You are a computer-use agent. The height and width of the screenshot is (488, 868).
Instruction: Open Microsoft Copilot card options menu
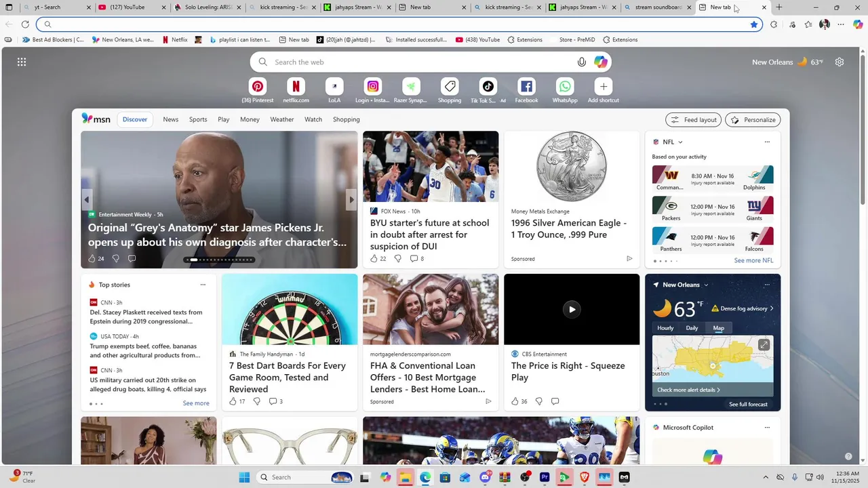point(767,428)
